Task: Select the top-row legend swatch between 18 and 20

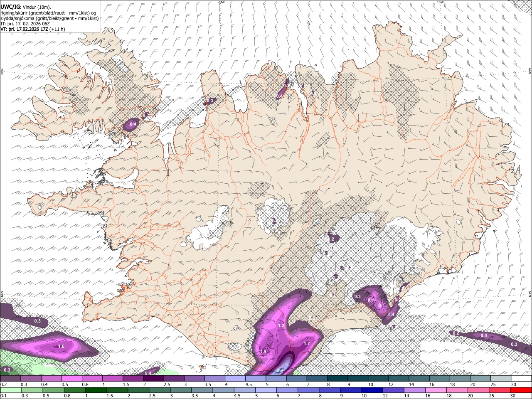Action: (x=460, y=379)
